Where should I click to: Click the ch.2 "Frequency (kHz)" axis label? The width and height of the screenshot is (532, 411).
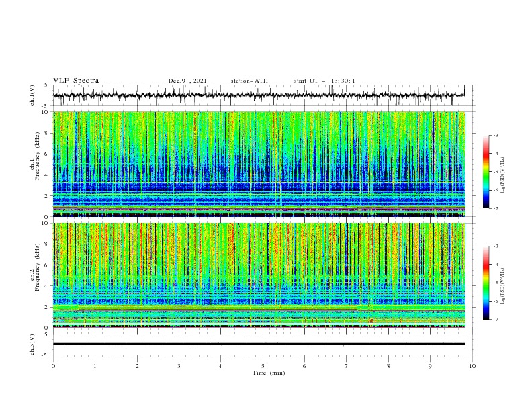pos(38,267)
